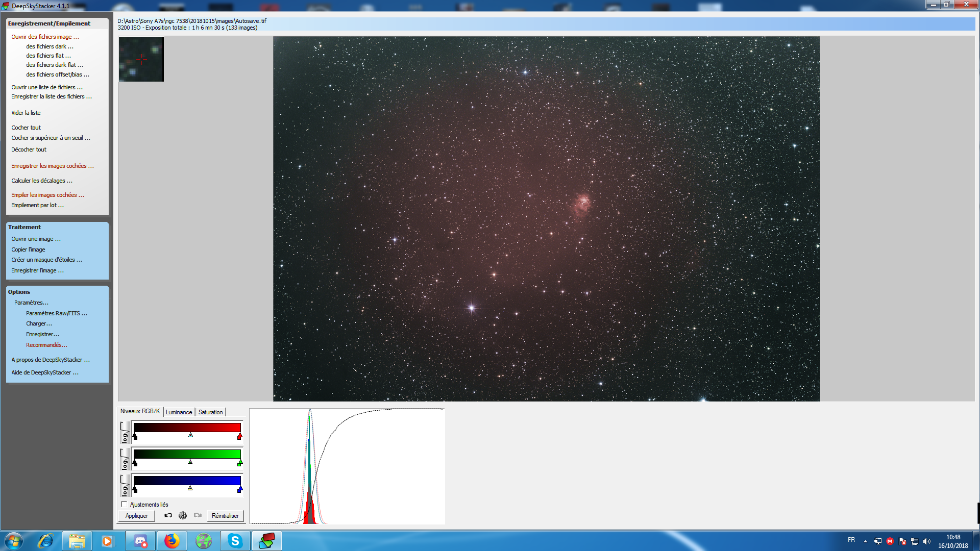Click the Discord taskbar icon
This screenshot has width=980, height=551.
coord(140,541)
